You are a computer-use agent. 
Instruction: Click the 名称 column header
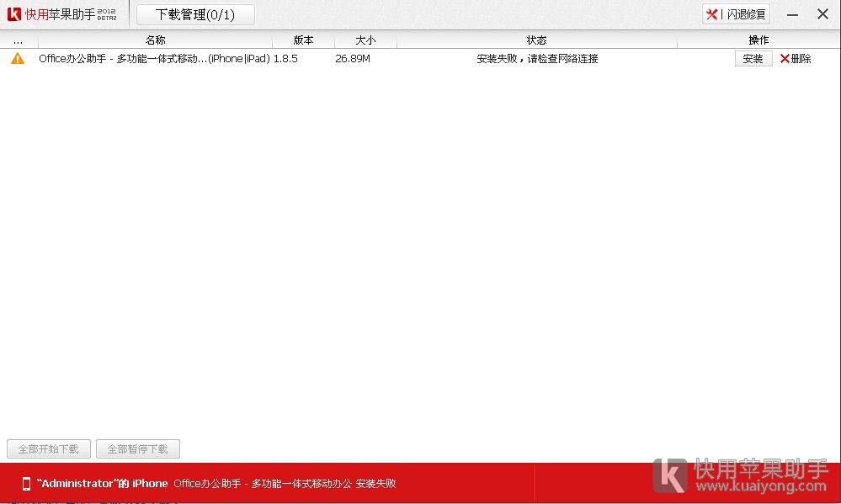tap(156, 40)
